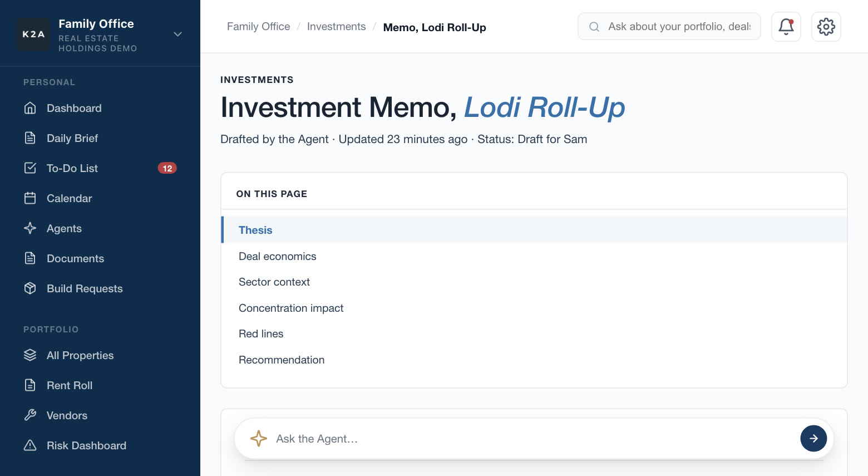Image resolution: width=868 pixels, height=476 pixels.
Task: Click the Vendors wrench icon
Action: click(x=30, y=415)
